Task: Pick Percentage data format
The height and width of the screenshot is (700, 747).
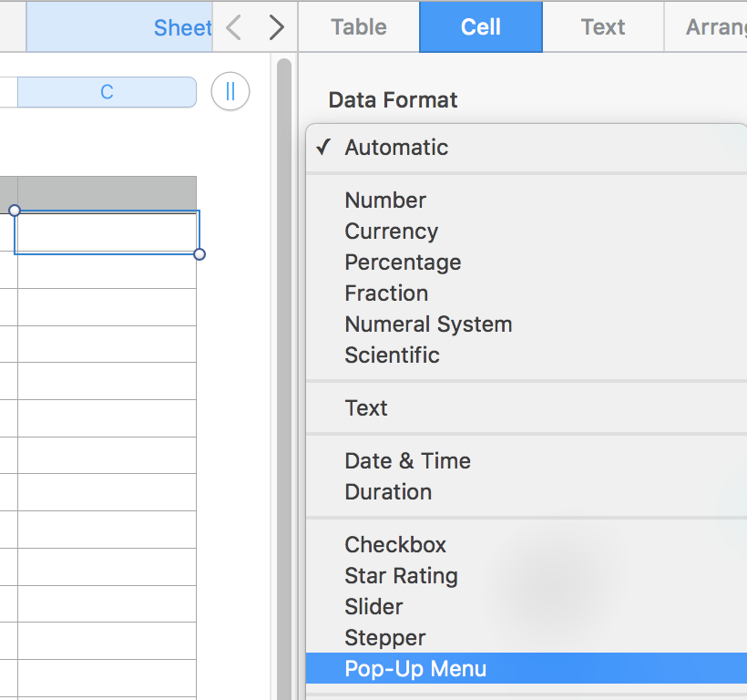Action: (403, 262)
